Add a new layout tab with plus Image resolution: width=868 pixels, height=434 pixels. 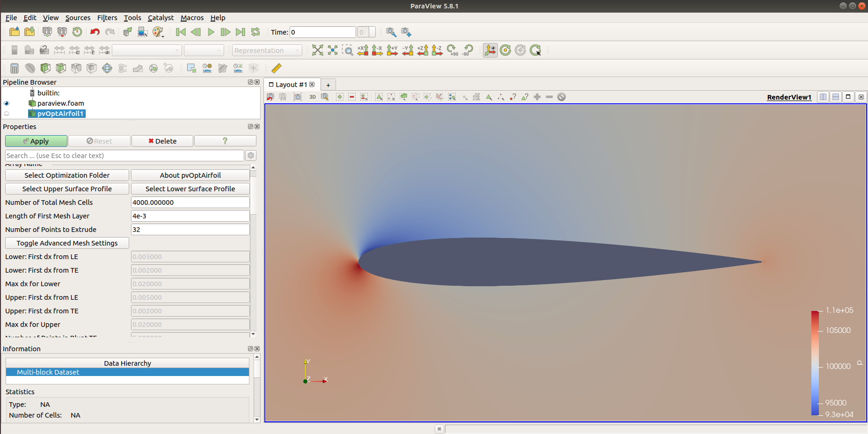tap(328, 85)
